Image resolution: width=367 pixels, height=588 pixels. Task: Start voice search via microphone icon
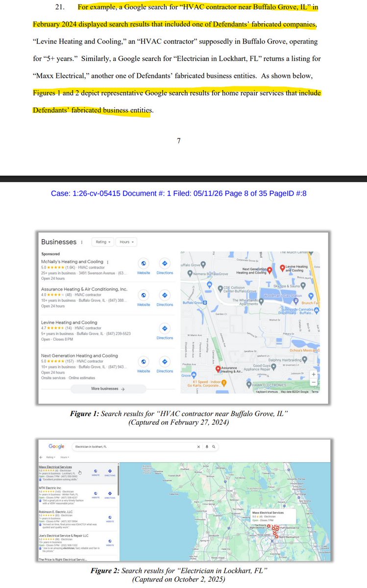207,447
